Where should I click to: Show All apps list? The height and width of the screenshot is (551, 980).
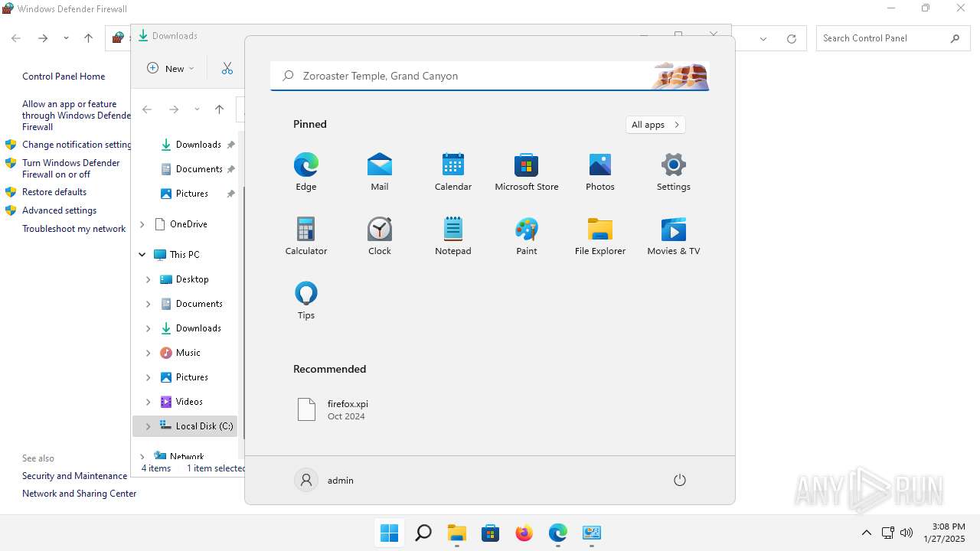pyautogui.click(x=655, y=125)
